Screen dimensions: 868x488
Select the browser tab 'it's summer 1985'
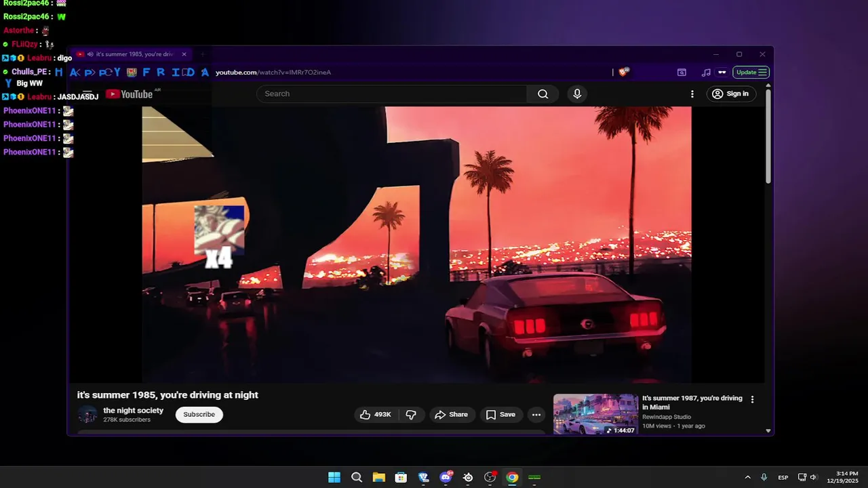coord(132,54)
